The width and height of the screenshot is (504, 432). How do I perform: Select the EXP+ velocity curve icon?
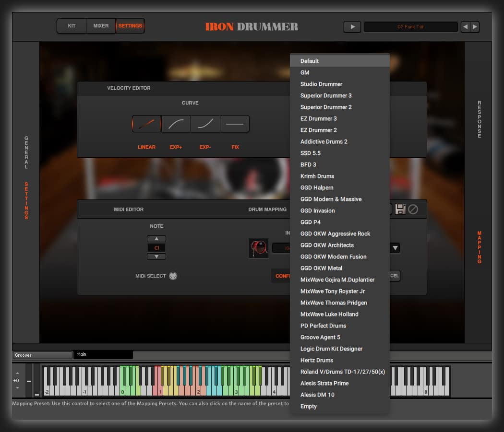point(176,124)
